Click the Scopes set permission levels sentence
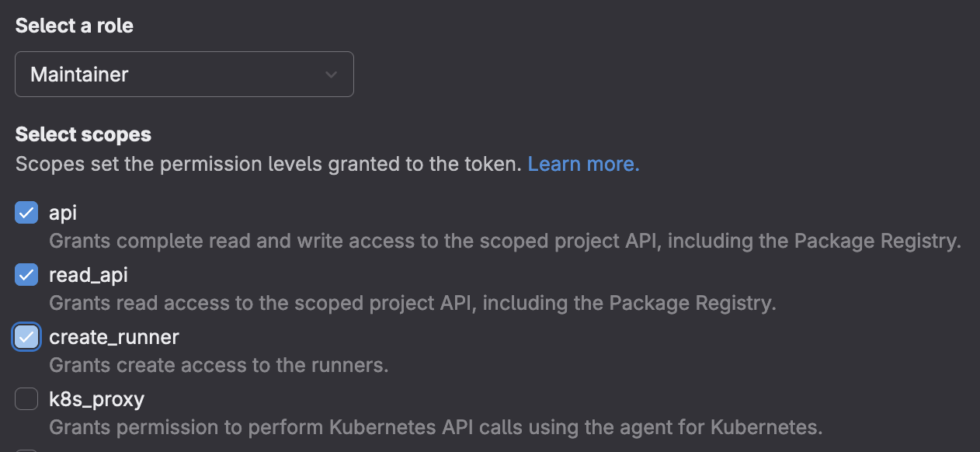The height and width of the screenshot is (452, 980). coord(268,164)
